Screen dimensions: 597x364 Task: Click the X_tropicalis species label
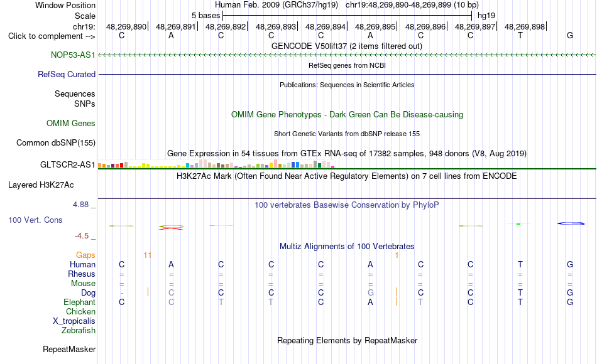[74, 321]
